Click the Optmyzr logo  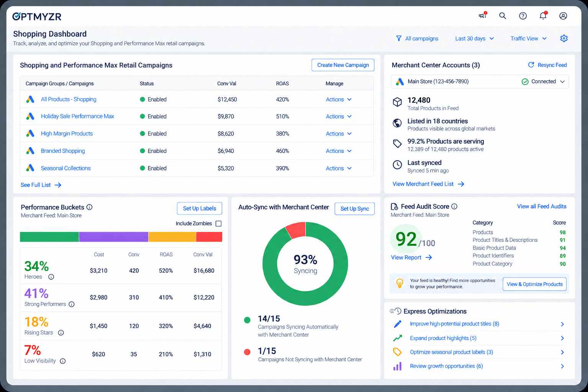tap(37, 16)
